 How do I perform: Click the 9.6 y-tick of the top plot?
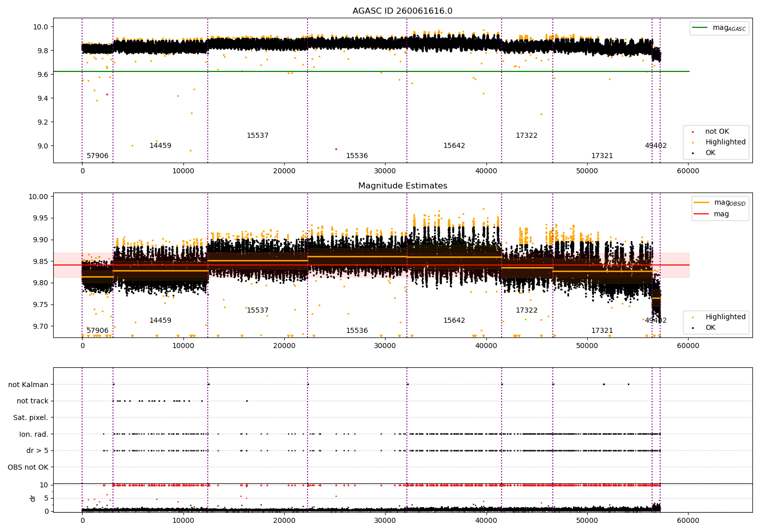coord(42,74)
